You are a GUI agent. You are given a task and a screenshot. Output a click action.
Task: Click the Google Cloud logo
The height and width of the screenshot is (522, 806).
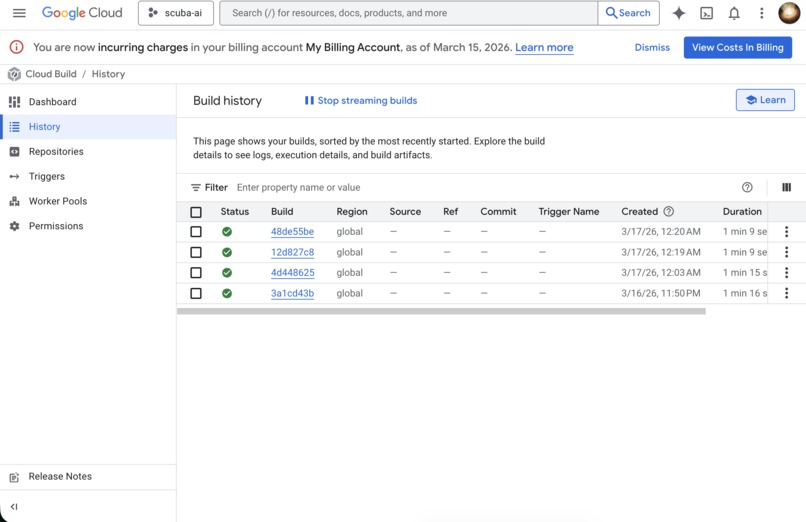coord(82,13)
